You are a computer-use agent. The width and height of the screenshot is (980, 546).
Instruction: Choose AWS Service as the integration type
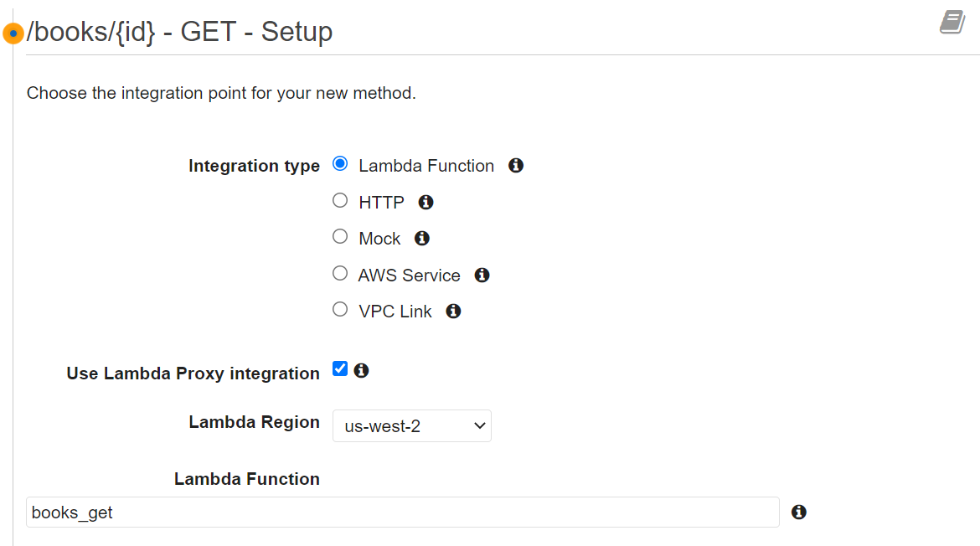pos(340,273)
